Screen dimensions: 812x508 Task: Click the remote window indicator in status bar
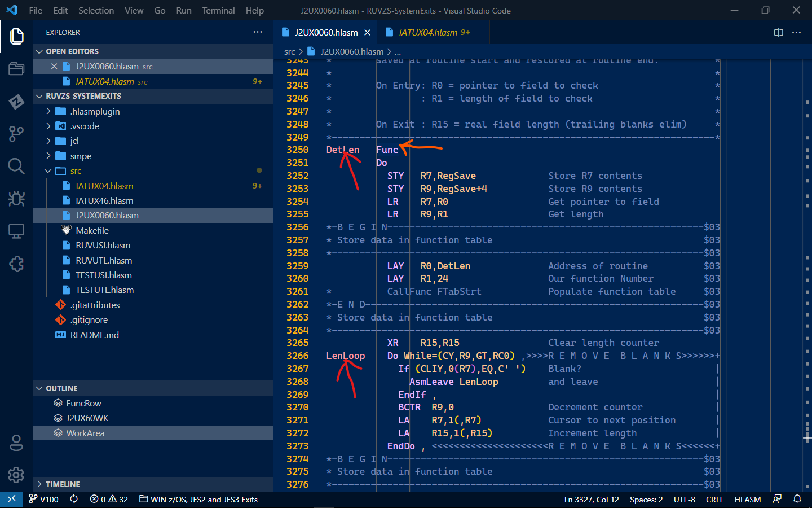11,500
